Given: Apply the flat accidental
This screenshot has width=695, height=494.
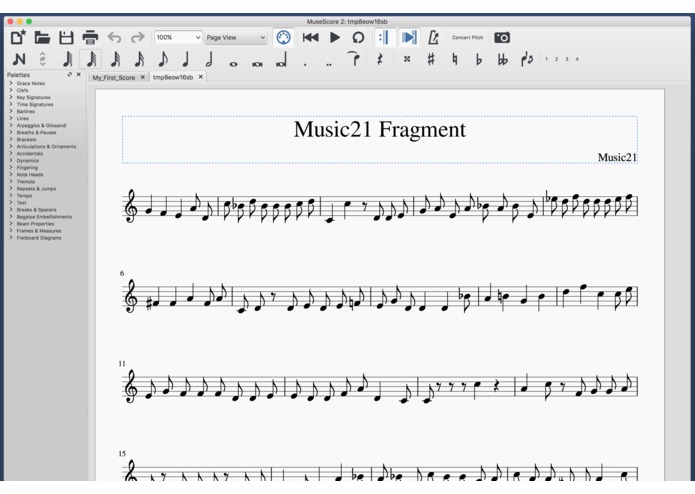Looking at the screenshot, I should (x=479, y=59).
